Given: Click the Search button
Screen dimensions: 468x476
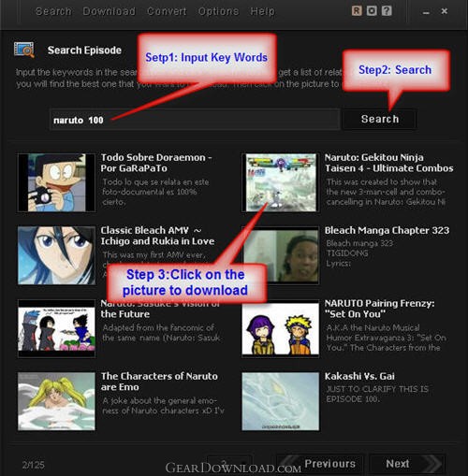Looking at the screenshot, I should [x=380, y=119].
